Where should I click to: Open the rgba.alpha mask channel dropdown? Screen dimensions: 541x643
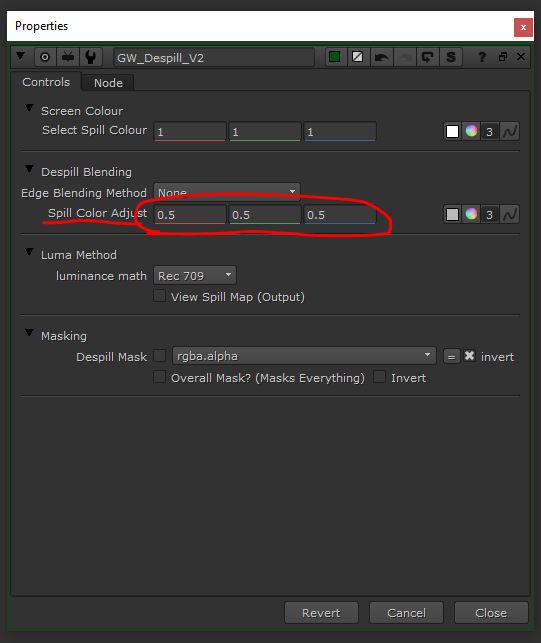(304, 356)
